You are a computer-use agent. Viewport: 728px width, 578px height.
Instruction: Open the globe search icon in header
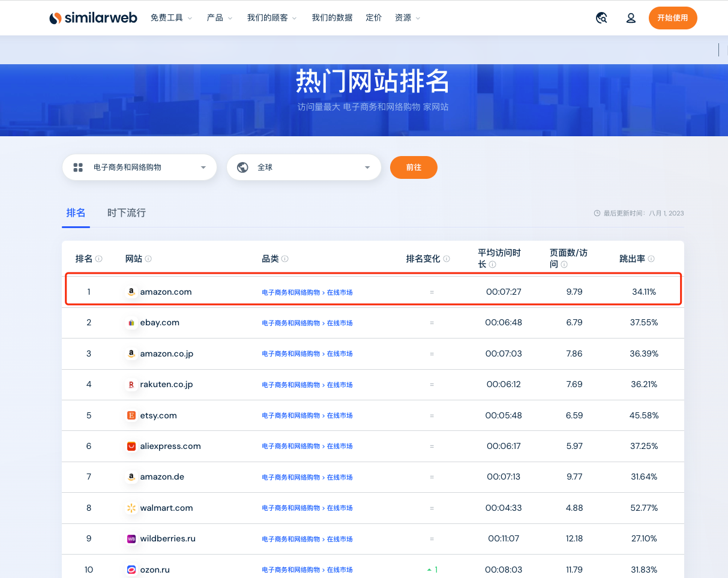(x=601, y=18)
